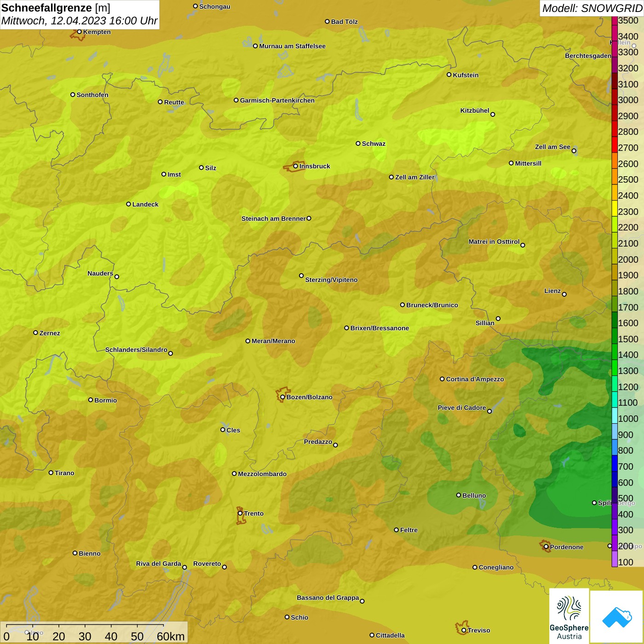The height and width of the screenshot is (644, 644).
Task: Click the Mittersill label
Action: (528, 163)
